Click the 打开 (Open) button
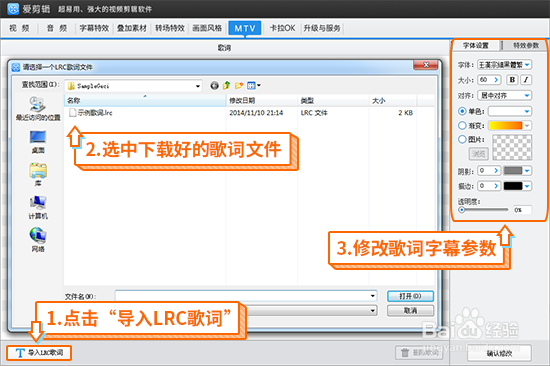 (410, 296)
